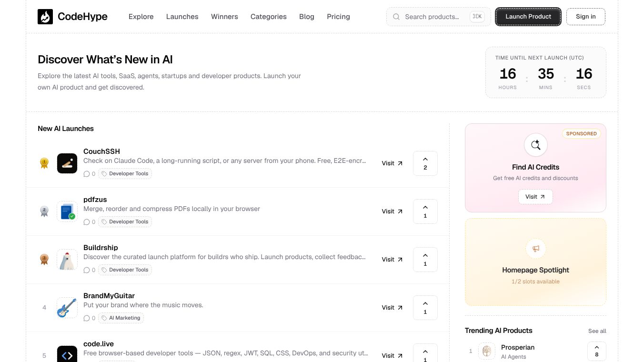Viewport: 644px width, 362px height.
Task: Open the Explore nav menu item
Action: point(141,17)
